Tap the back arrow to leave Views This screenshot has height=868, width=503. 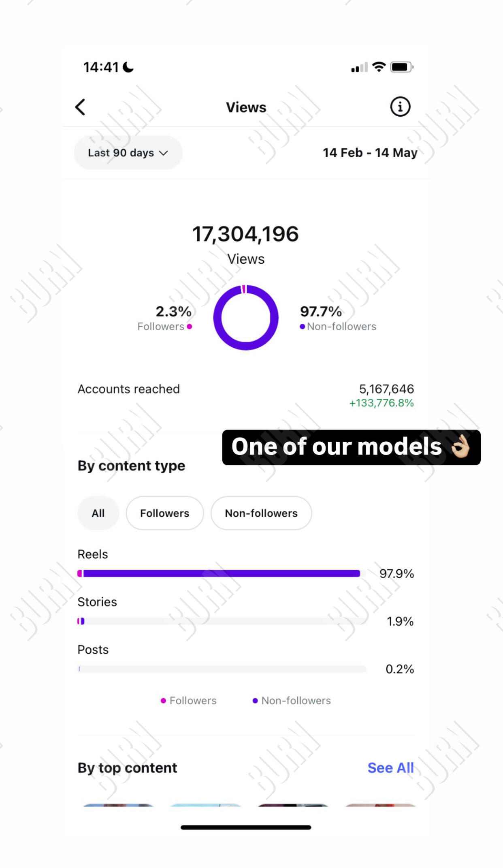click(x=80, y=107)
